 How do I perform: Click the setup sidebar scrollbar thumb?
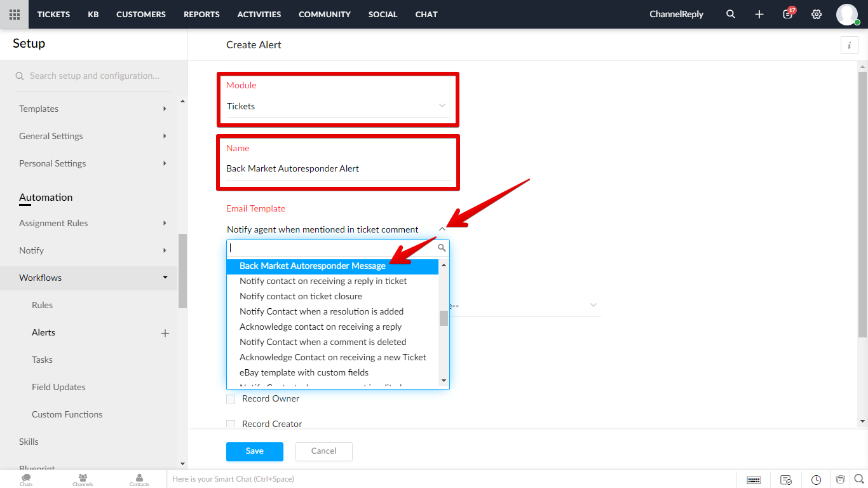tap(183, 271)
